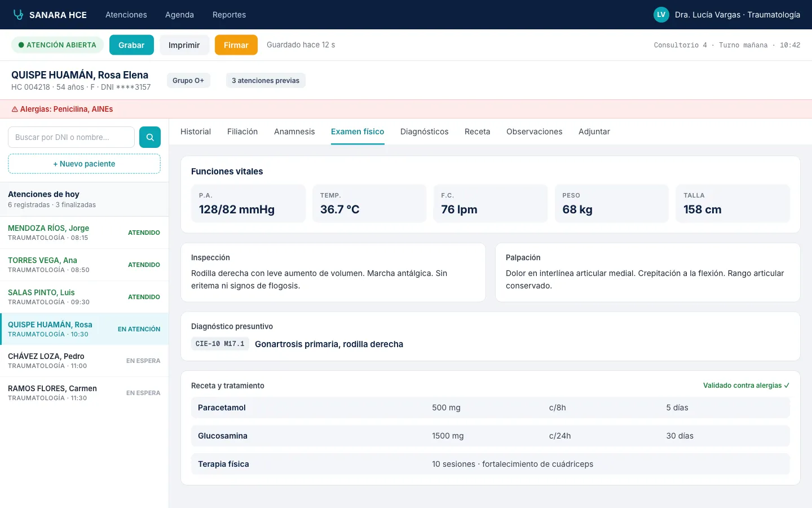
Task: Click the CIE-10 M17.1 code chip
Action: 220,344
